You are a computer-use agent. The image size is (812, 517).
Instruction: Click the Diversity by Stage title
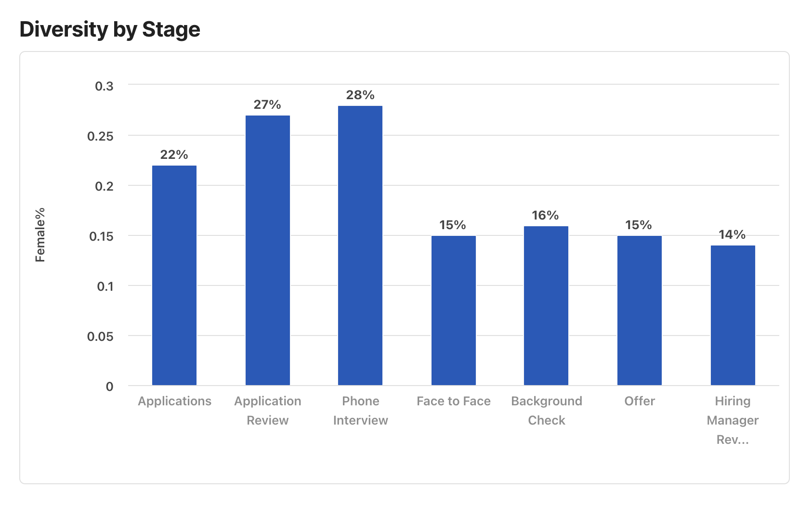pyautogui.click(x=110, y=30)
